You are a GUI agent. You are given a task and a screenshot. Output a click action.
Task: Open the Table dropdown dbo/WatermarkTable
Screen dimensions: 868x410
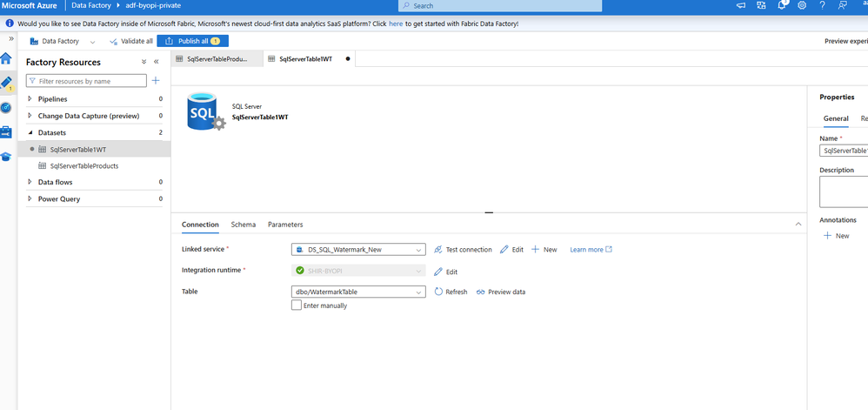click(x=358, y=292)
